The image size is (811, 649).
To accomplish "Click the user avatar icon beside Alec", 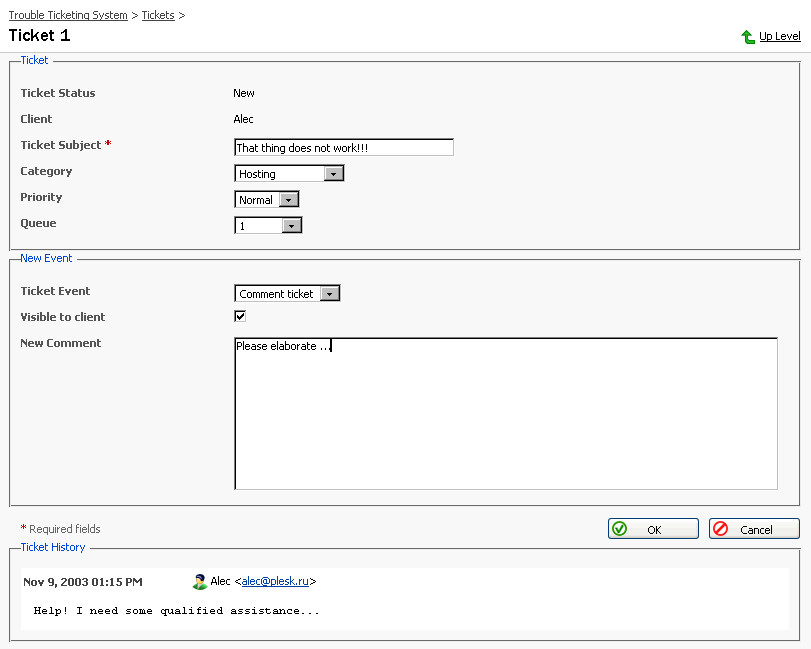I will coord(200,582).
